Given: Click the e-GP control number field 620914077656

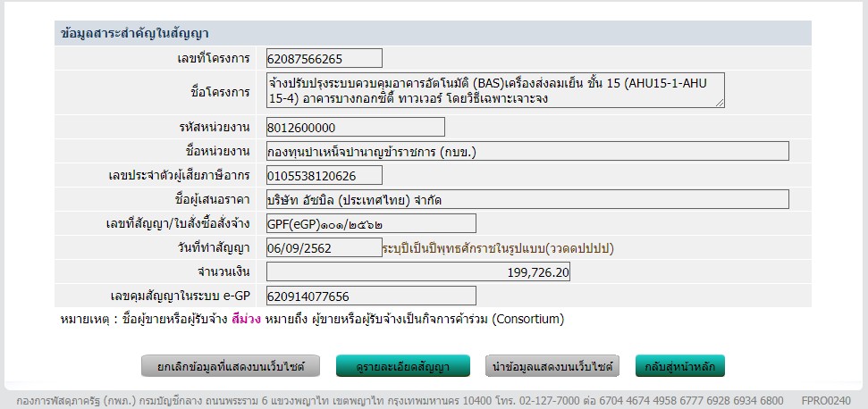Looking at the screenshot, I should tap(370, 296).
